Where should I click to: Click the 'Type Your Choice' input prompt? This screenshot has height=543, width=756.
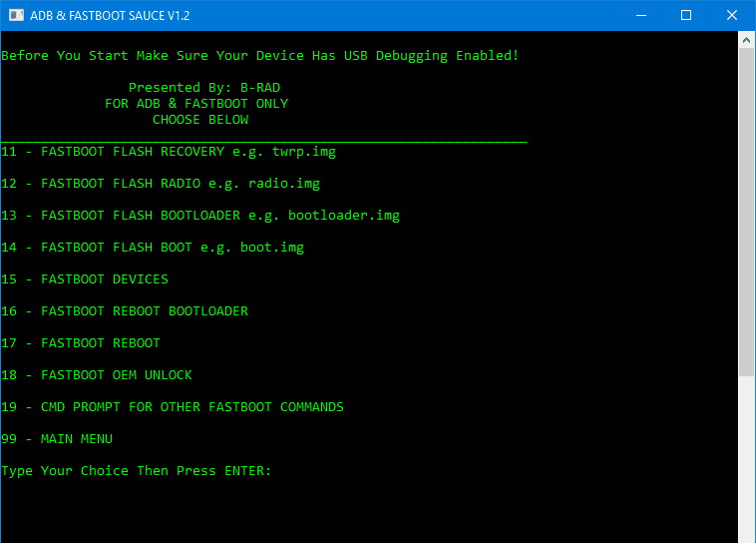coord(137,470)
